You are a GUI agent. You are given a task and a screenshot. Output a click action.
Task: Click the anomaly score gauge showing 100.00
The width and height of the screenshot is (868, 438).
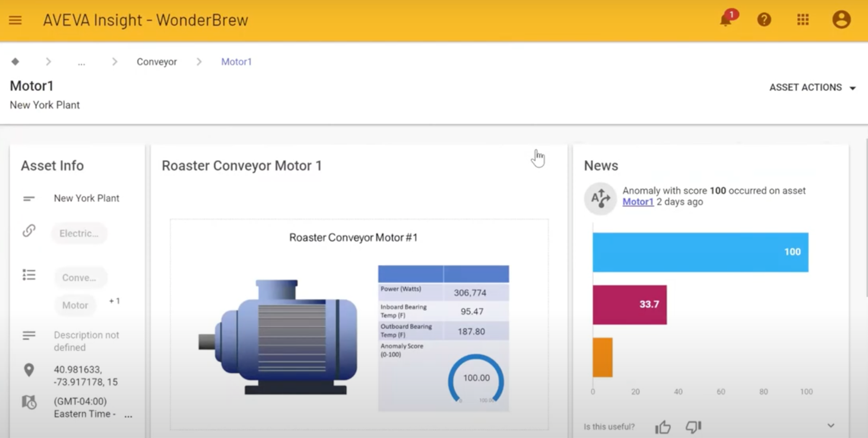pyautogui.click(x=476, y=378)
